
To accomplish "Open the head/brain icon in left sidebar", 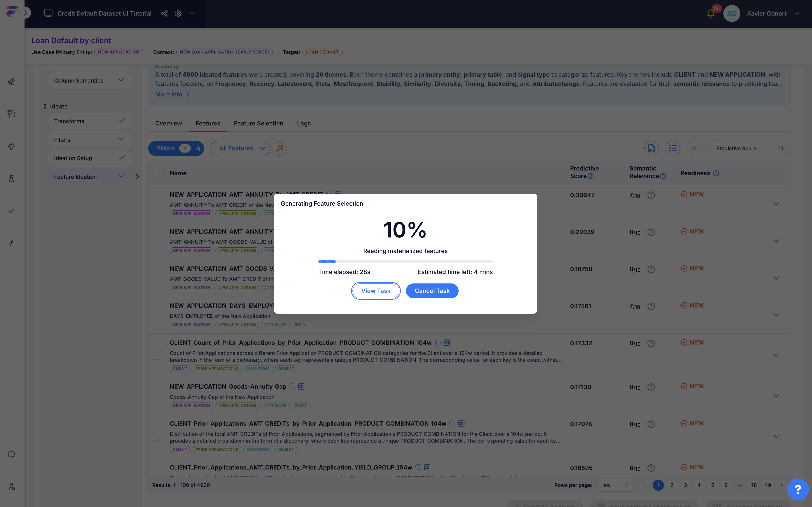I will [x=11, y=114].
